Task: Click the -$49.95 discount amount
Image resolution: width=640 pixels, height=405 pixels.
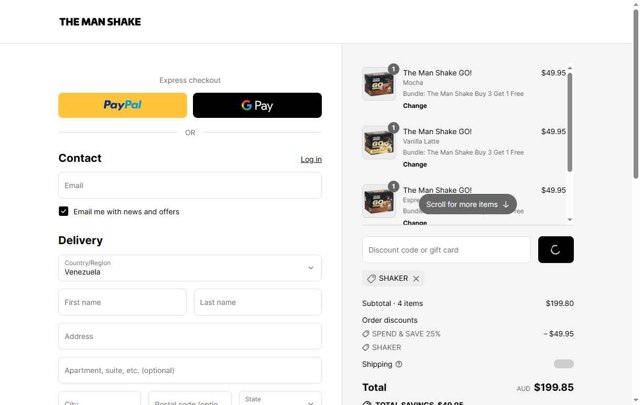Action: point(558,334)
